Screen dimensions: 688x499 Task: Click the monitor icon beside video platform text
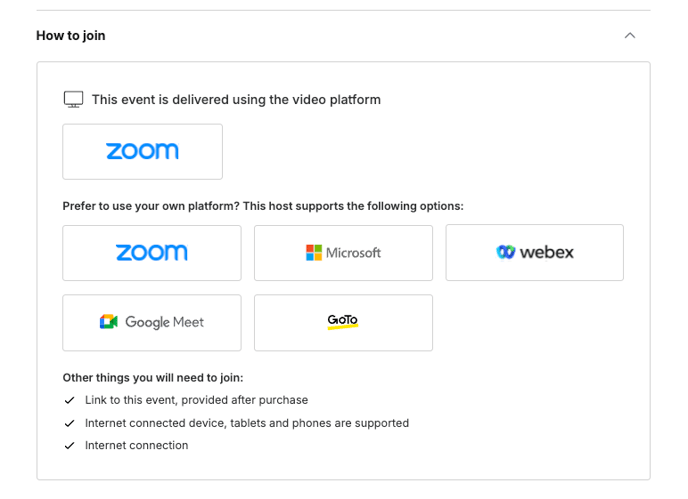(73, 100)
